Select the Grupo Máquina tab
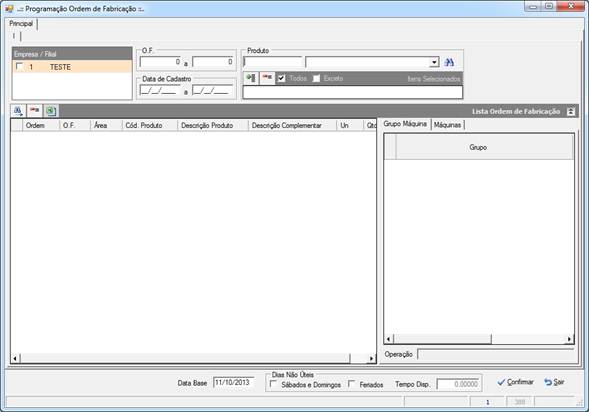The image size is (589, 412). (x=405, y=124)
